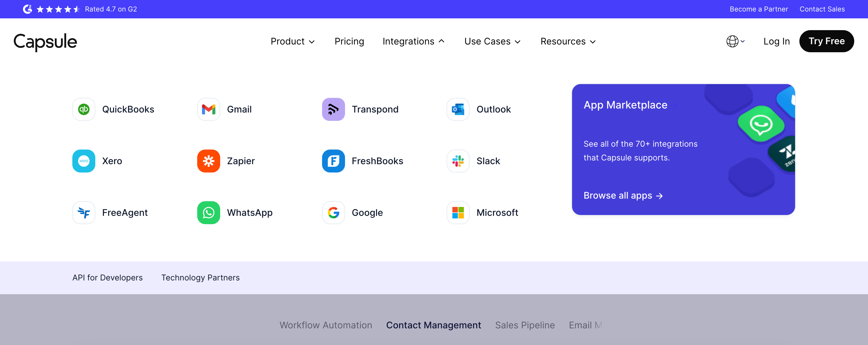
Task: Click the Slack logo icon
Action: click(x=458, y=161)
